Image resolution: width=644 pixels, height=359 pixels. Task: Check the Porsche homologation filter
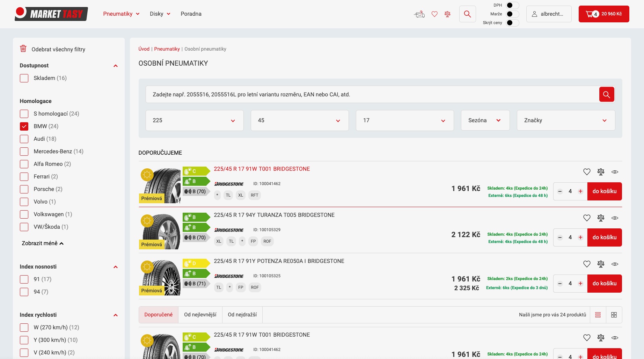point(24,189)
